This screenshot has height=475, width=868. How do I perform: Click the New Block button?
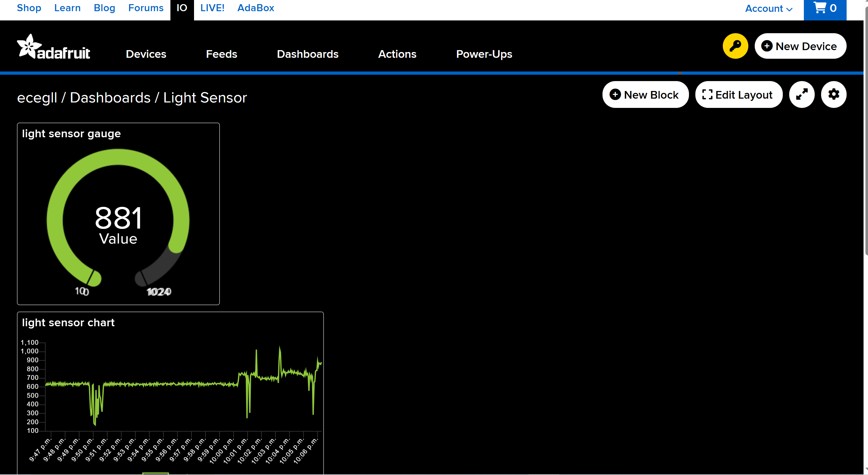tap(645, 95)
